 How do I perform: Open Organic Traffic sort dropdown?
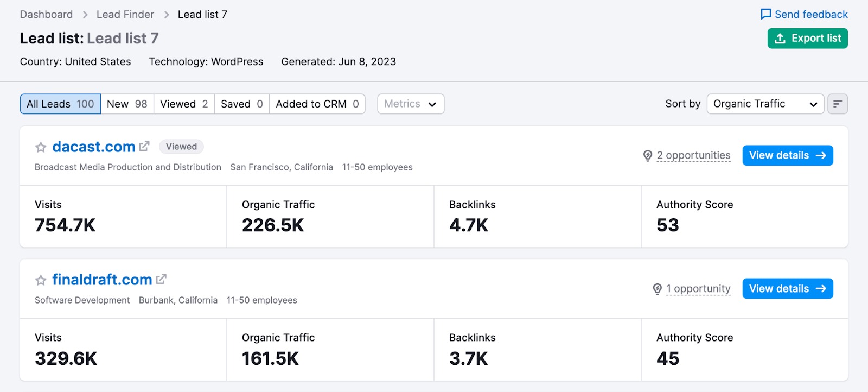point(765,104)
